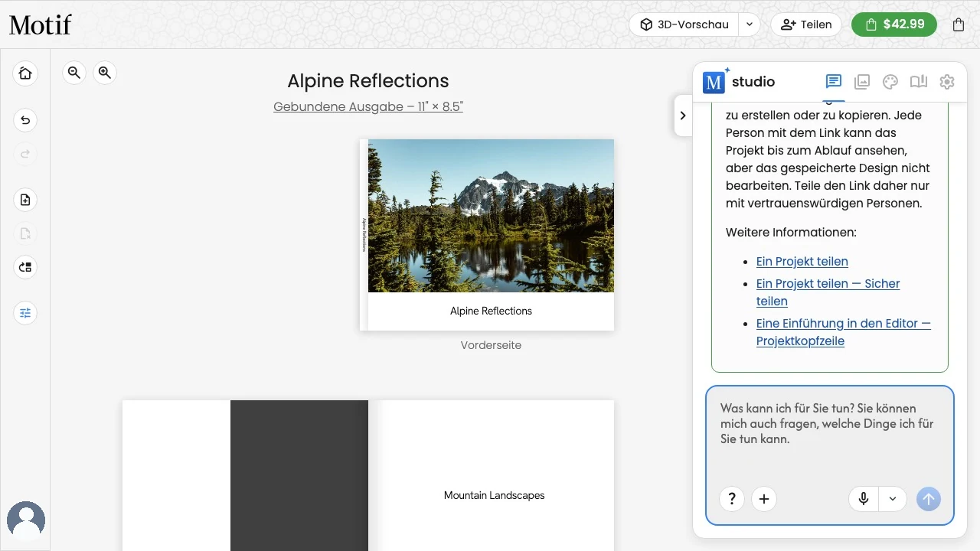The height and width of the screenshot is (551, 980).
Task: Click the $42.99 checkout button
Action: pyautogui.click(x=894, y=24)
